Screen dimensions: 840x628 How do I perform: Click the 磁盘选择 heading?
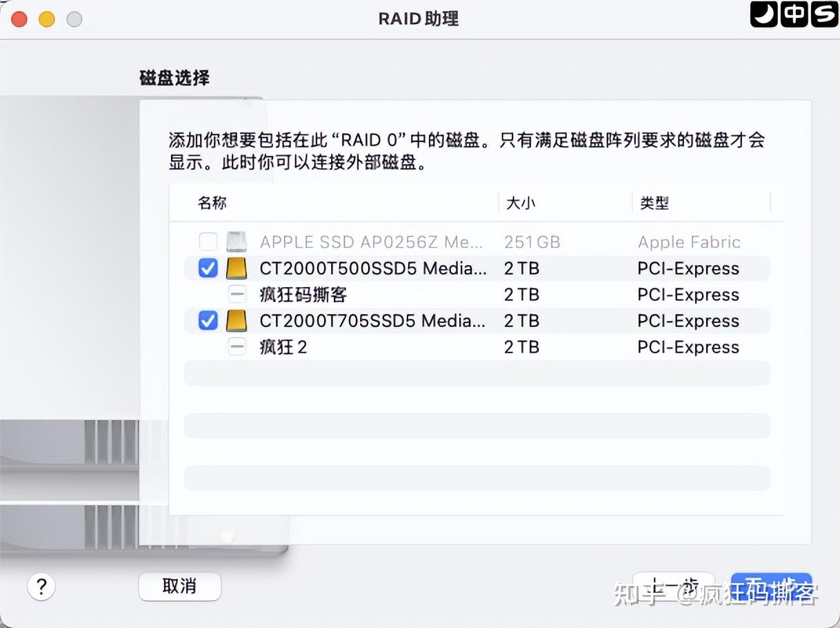174,78
